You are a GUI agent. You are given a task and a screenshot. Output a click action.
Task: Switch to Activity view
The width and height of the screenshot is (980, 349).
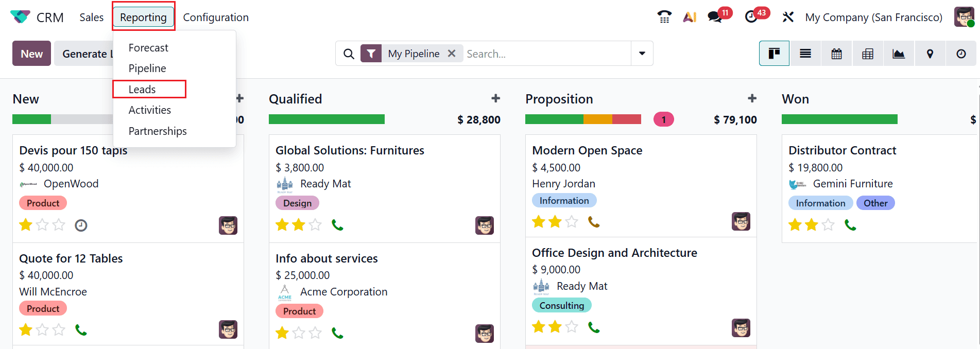coord(961,54)
